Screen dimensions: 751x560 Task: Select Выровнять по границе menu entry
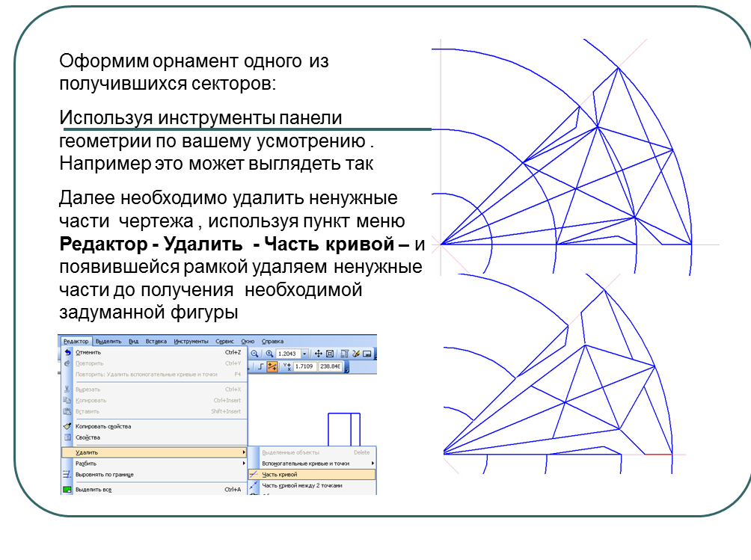154,474
